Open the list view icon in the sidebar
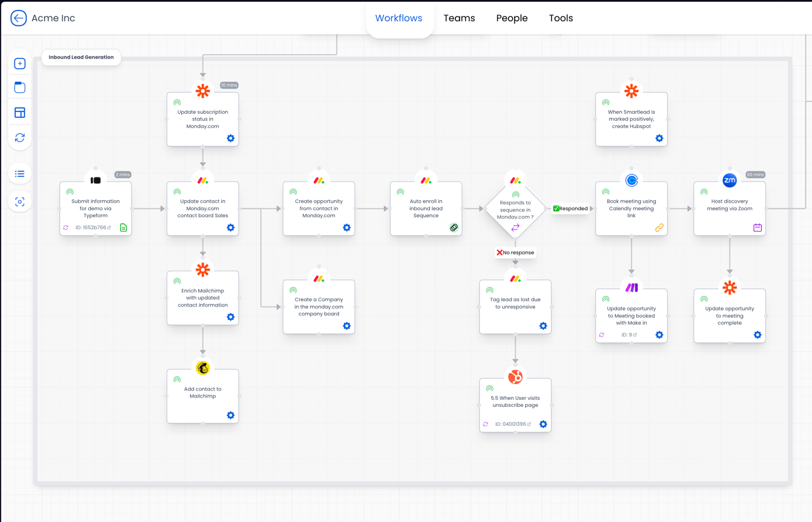The height and width of the screenshot is (522, 812). (x=19, y=173)
